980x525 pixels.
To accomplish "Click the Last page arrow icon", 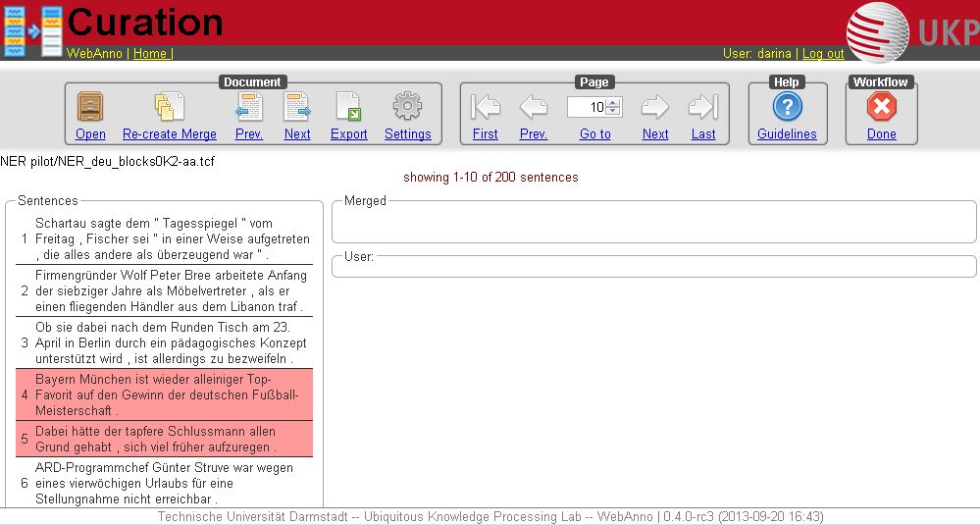I will pyautogui.click(x=703, y=107).
